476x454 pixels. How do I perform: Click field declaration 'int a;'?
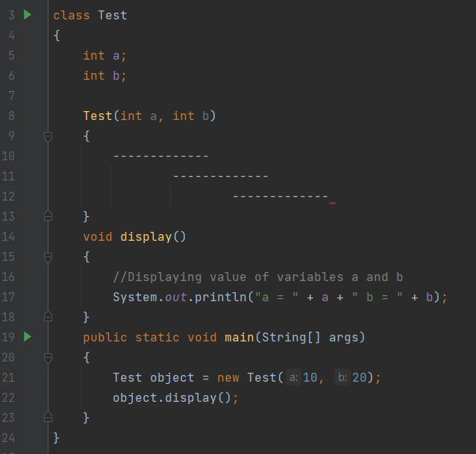point(104,55)
